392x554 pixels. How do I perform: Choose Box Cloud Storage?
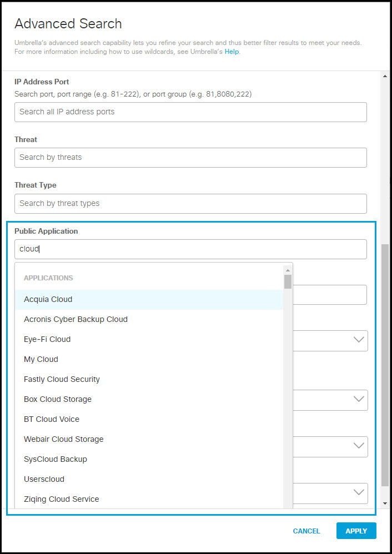(149, 399)
